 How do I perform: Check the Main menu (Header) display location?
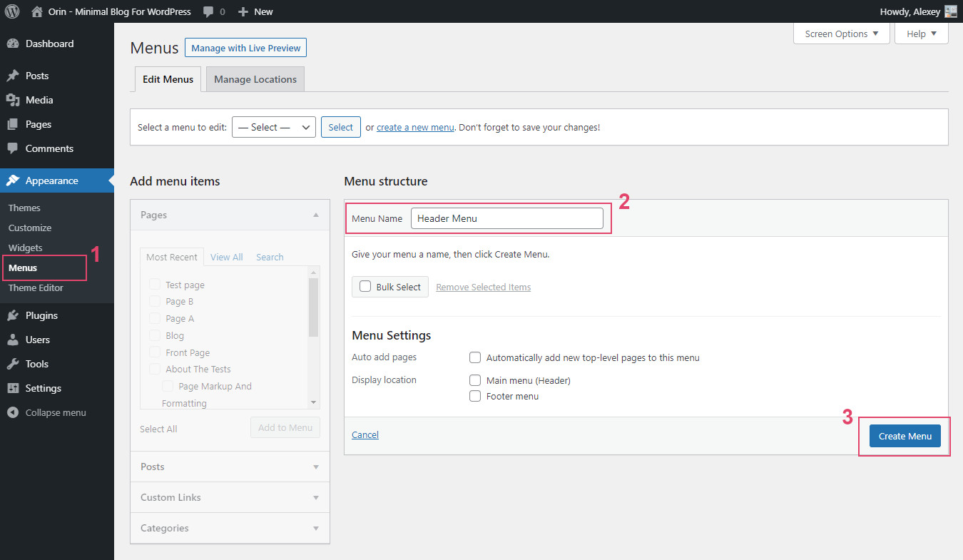[475, 380]
